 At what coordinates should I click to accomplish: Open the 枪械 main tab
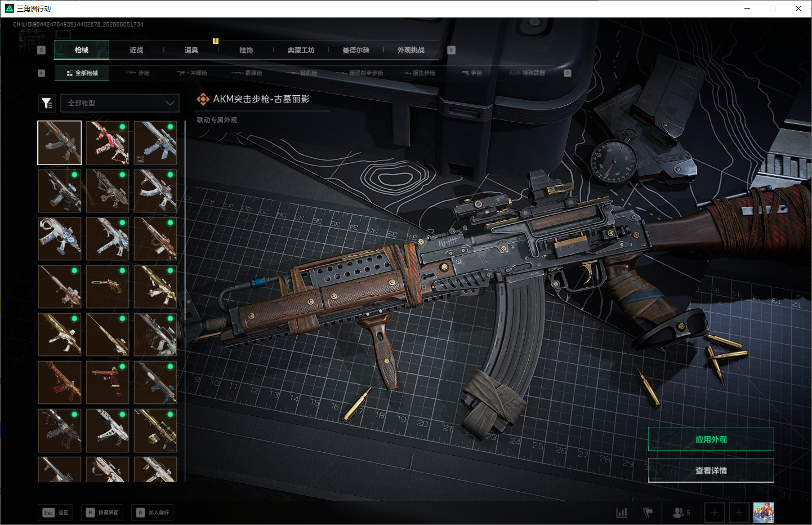pyautogui.click(x=82, y=50)
